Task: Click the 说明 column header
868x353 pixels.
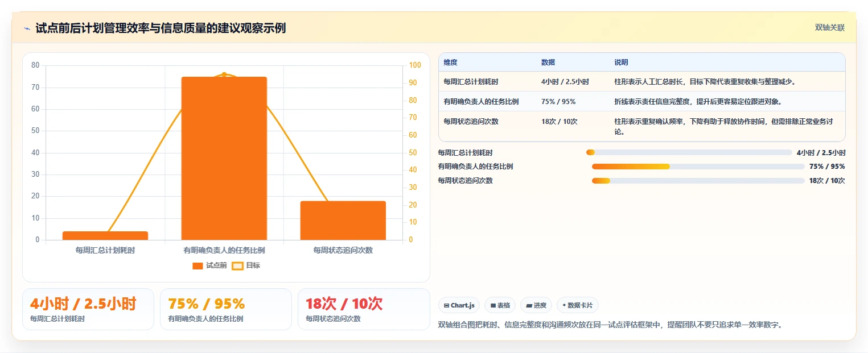Action: click(x=622, y=63)
